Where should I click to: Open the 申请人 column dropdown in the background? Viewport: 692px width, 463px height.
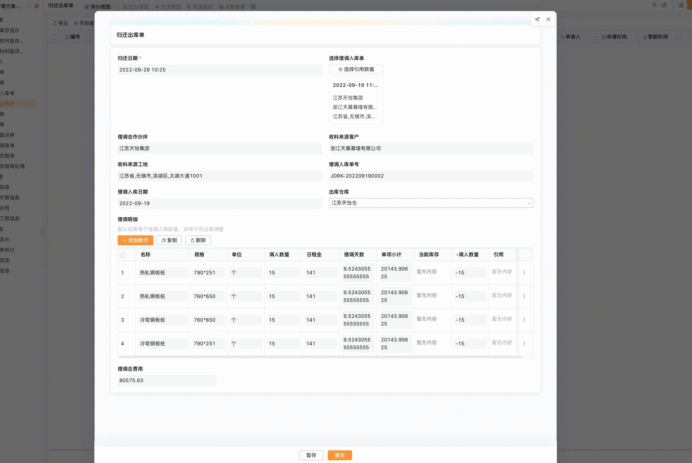(x=594, y=37)
